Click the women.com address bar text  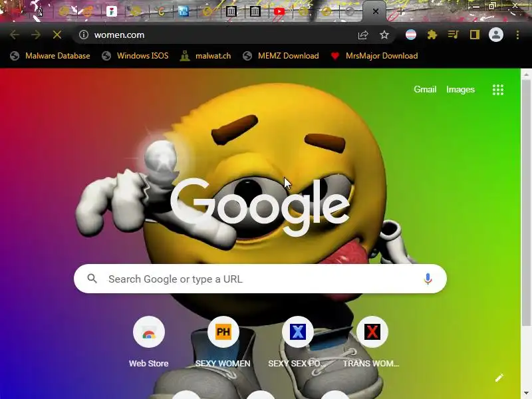click(x=119, y=35)
